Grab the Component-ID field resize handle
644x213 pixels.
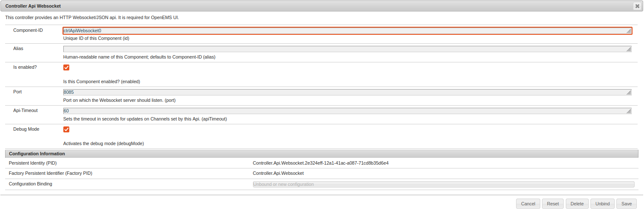click(629, 31)
